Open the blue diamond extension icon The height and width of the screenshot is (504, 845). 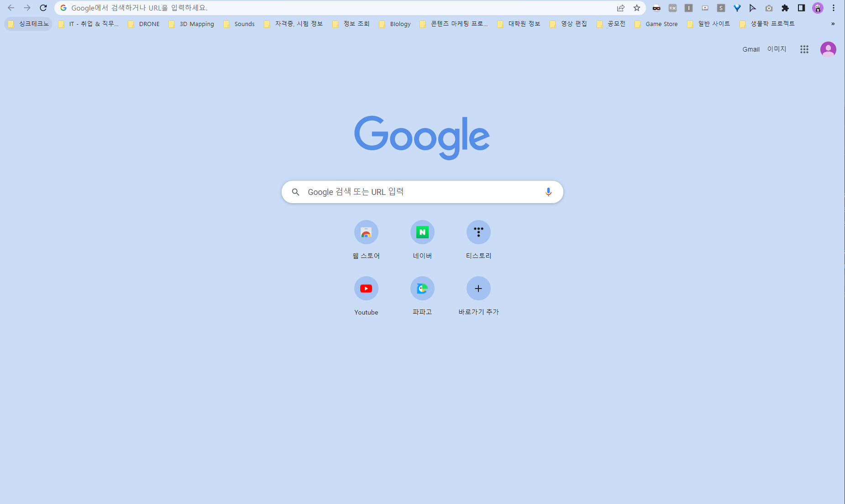(737, 8)
